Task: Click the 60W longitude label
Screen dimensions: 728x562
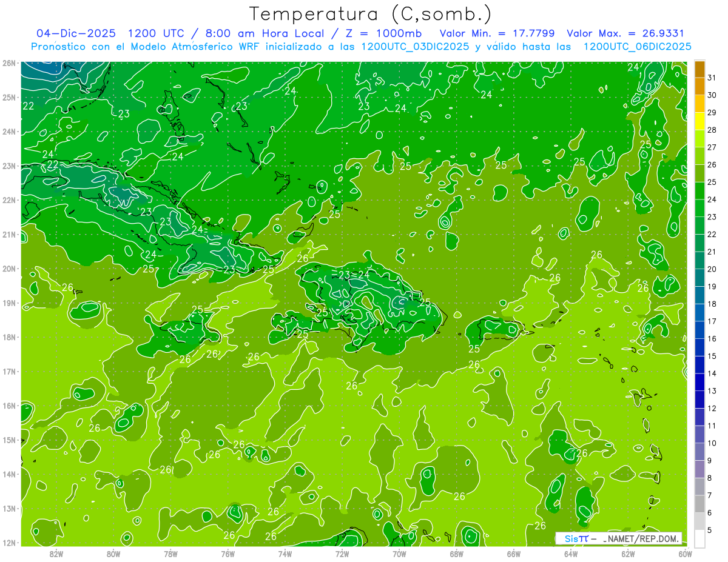Action: coord(686,553)
